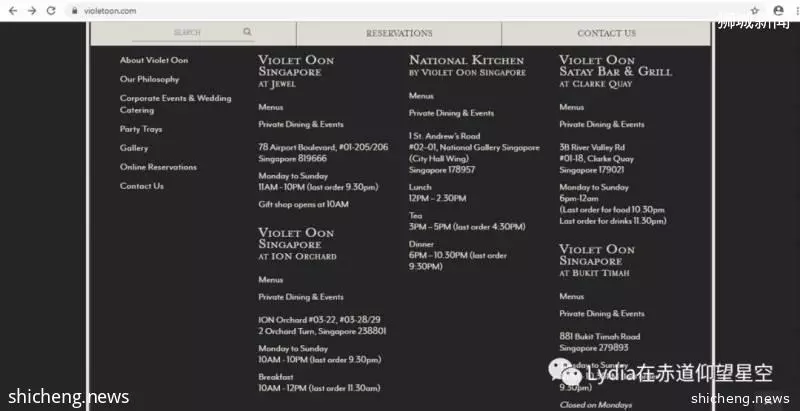Select Singapore 279893 postal code line
The image size is (800, 411).
[x=594, y=348]
